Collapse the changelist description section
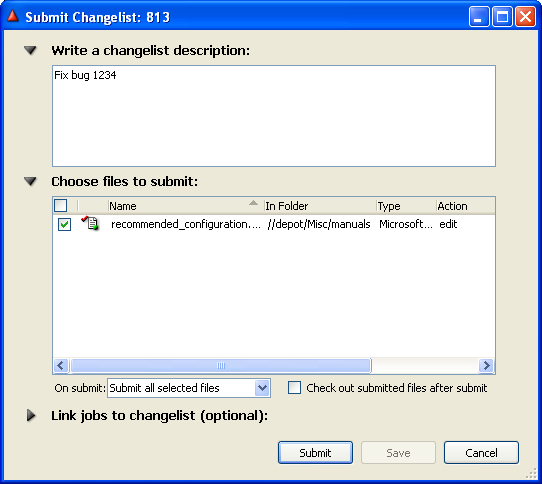The image size is (542, 484). click(30, 50)
